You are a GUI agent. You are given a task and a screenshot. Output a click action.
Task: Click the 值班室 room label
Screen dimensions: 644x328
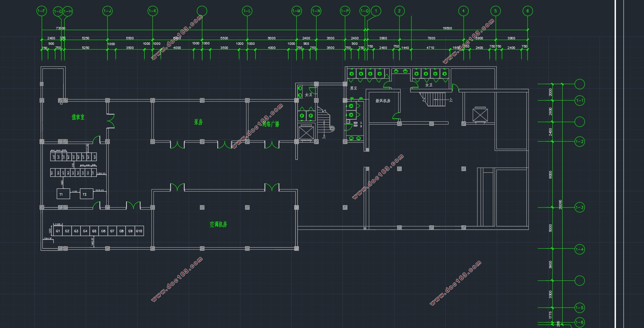78,117
